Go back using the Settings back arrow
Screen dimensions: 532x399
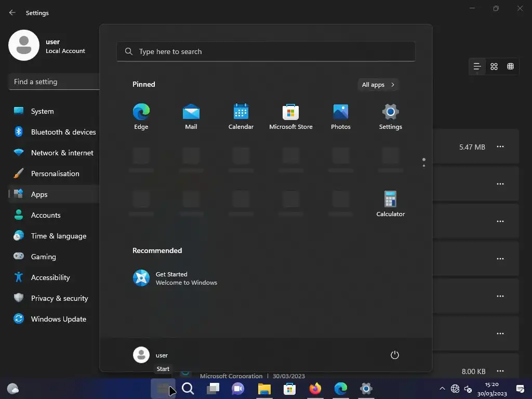tap(12, 12)
